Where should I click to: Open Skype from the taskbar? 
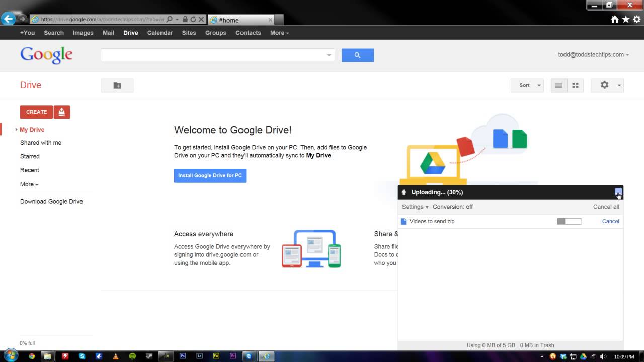pyautogui.click(x=82, y=356)
